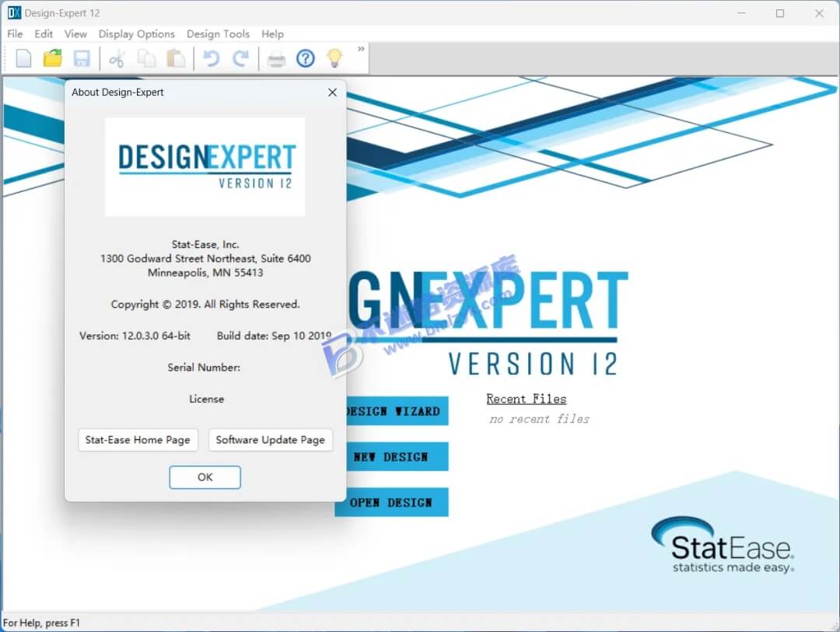Minimize the Design-Expert 12 window
840x632 pixels.
pyautogui.click(x=741, y=13)
